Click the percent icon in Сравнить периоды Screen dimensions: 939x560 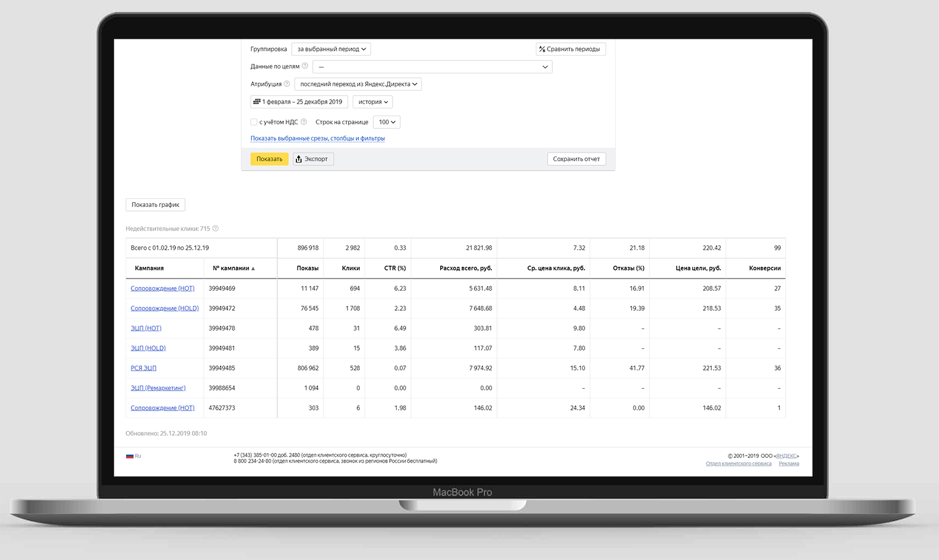(x=542, y=49)
